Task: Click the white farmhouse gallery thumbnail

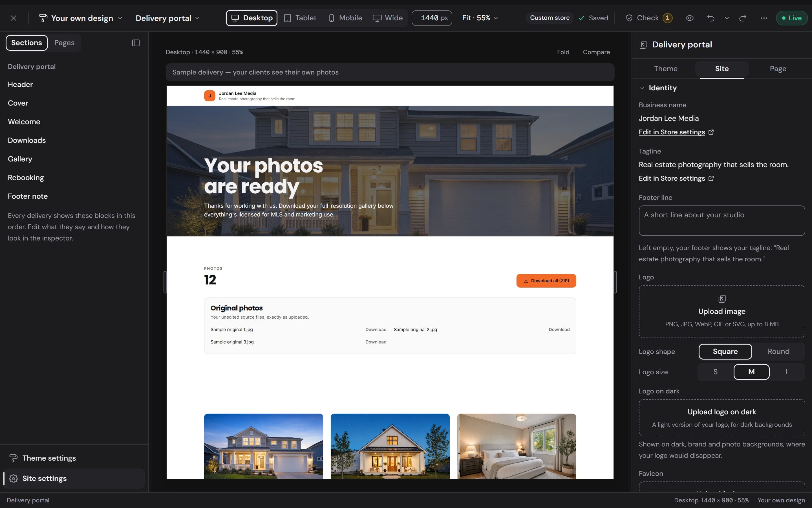Action: pos(390,446)
